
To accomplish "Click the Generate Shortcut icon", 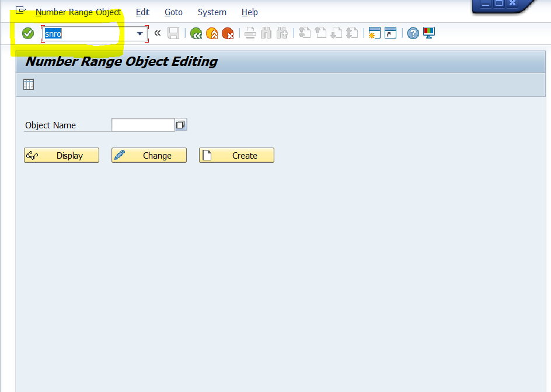I will point(390,33).
